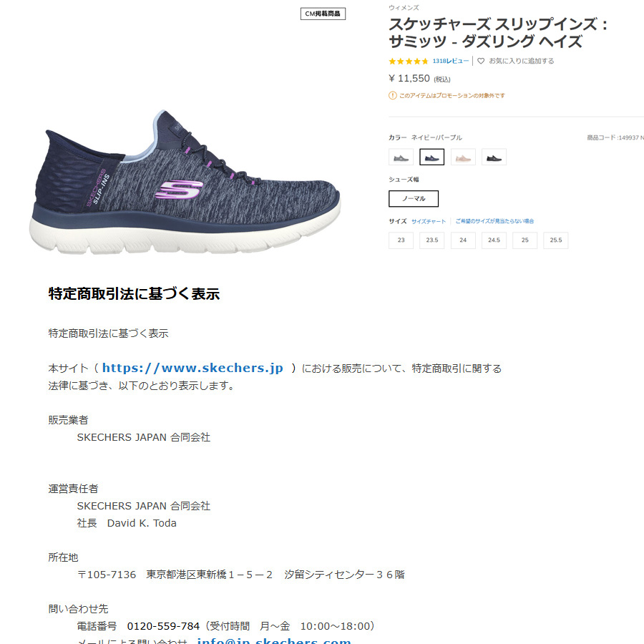
Task: Click the main sneaker product image
Action: pos(185,182)
